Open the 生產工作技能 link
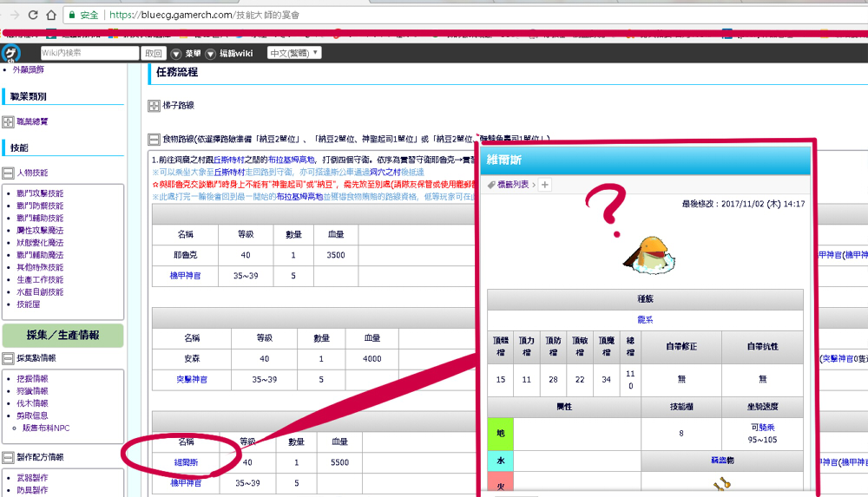Screen dimensions: 868x497 [x=40, y=279]
